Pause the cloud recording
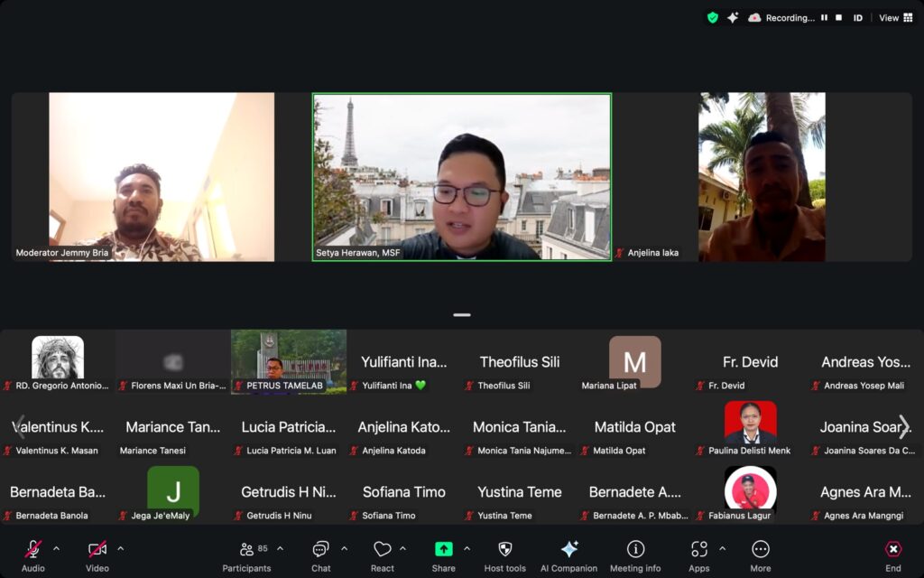This screenshot has height=578, width=924. [824, 18]
